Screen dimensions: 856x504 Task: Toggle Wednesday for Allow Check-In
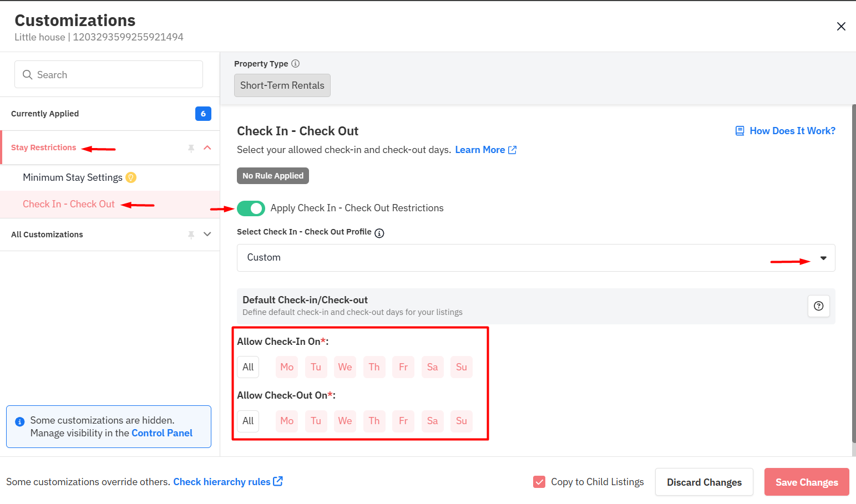pyautogui.click(x=345, y=367)
